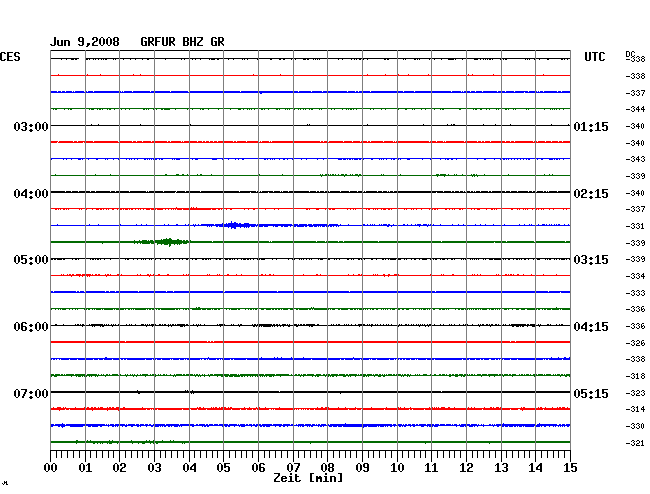Click the "06" minute tick label
Viewport: 650px width, 494px height.
[x=258, y=468]
